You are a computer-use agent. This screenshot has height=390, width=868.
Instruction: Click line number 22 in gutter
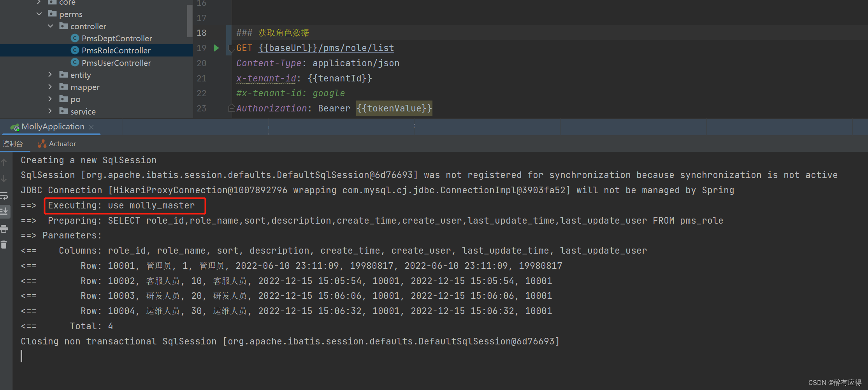click(201, 94)
